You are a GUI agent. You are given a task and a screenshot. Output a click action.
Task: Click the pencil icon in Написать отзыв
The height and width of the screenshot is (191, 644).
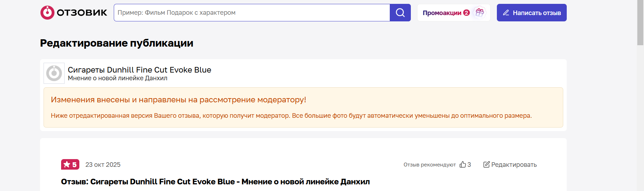click(x=506, y=13)
